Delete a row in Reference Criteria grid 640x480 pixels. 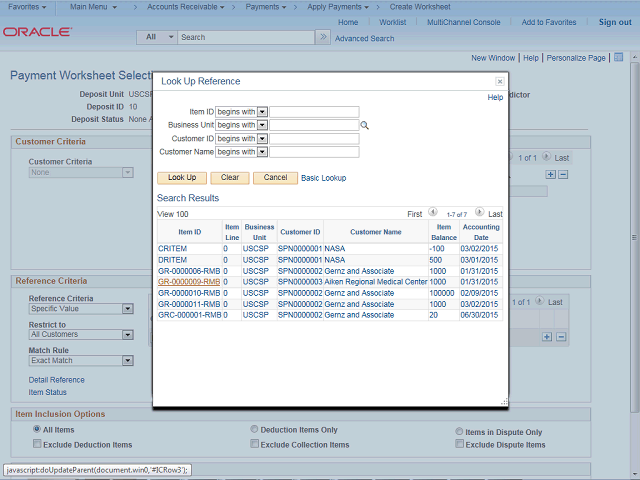(561, 337)
